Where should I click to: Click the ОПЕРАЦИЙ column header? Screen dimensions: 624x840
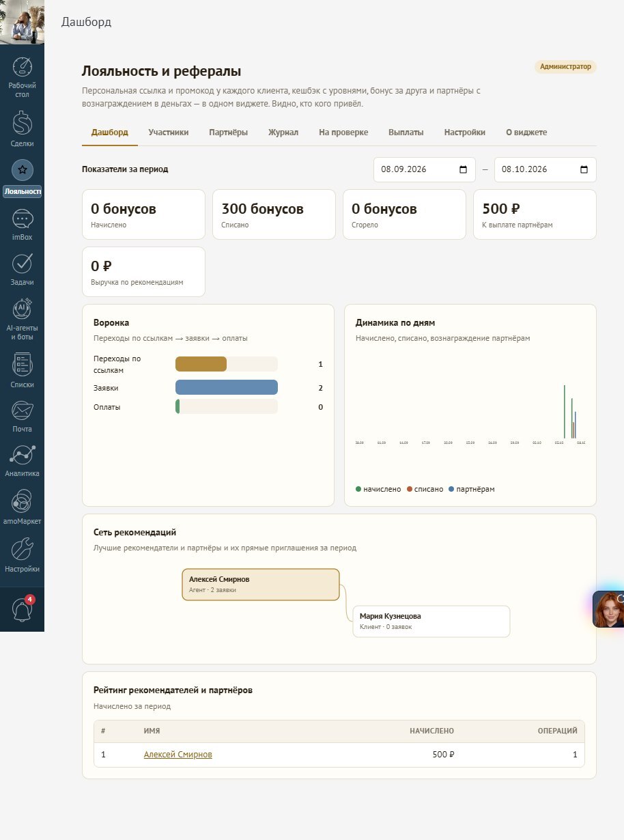coord(558,731)
